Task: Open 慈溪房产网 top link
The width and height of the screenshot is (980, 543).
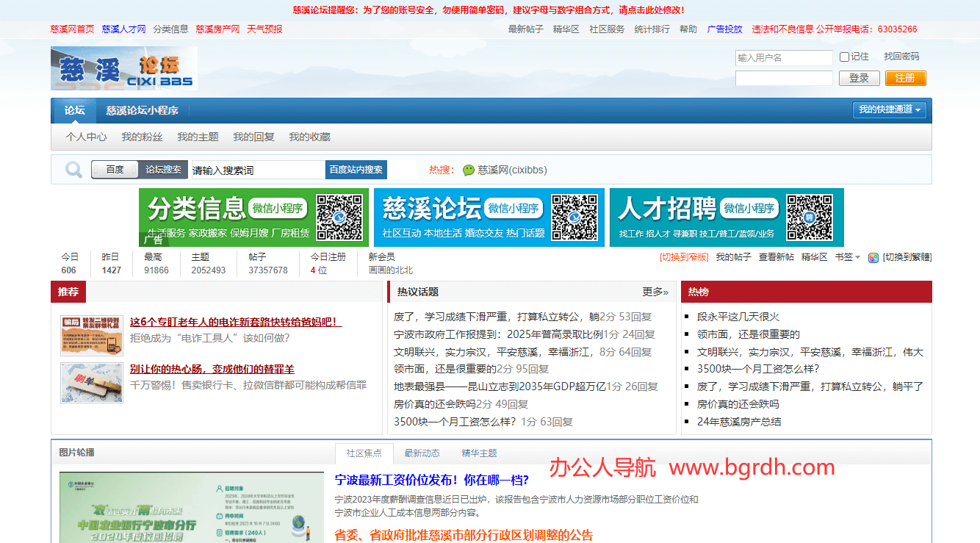Action: click(217, 29)
